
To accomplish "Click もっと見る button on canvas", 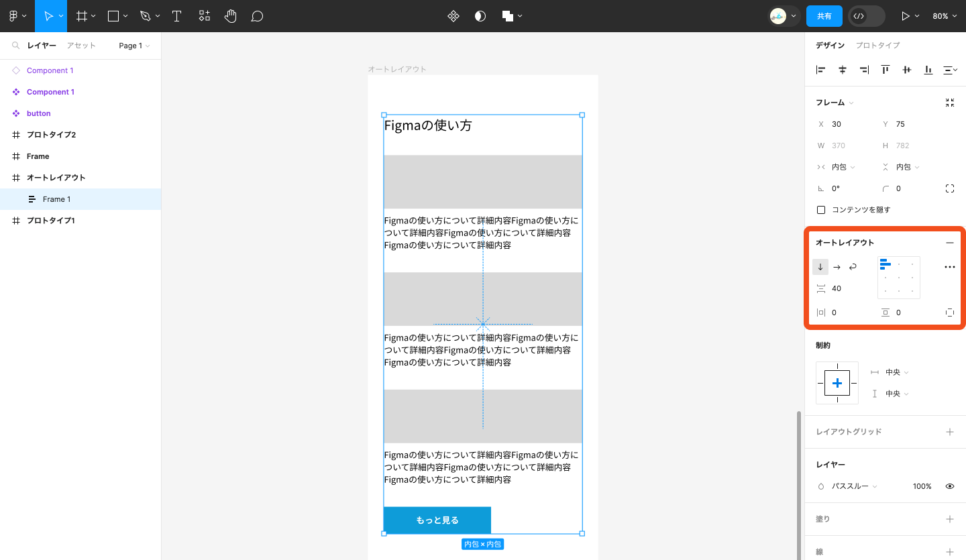I will [437, 520].
